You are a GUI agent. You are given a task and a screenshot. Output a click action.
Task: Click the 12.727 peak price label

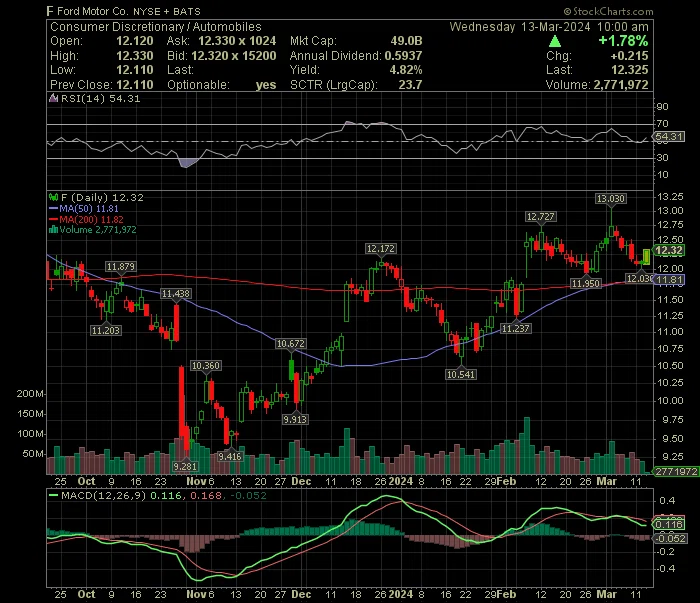(541, 217)
